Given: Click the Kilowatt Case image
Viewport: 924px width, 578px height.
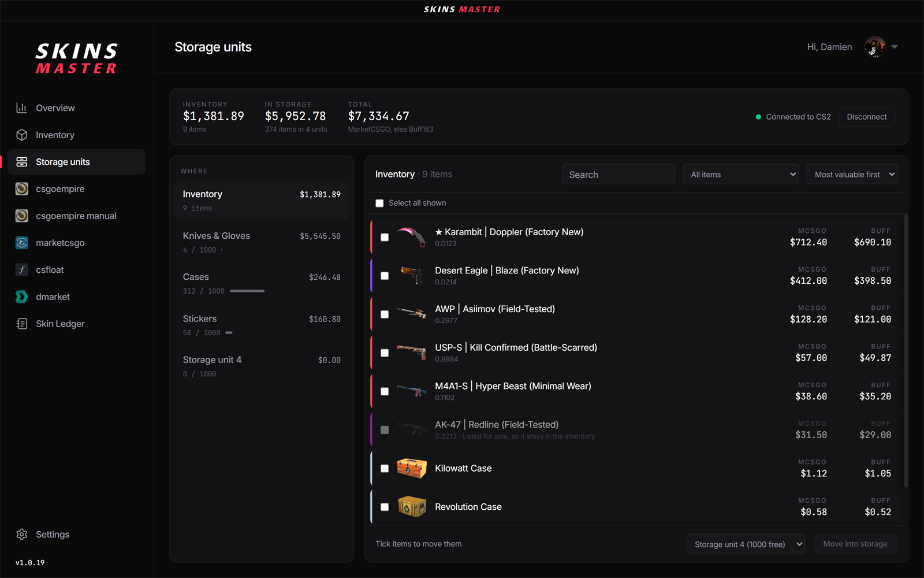Looking at the screenshot, I should (412, 468).
